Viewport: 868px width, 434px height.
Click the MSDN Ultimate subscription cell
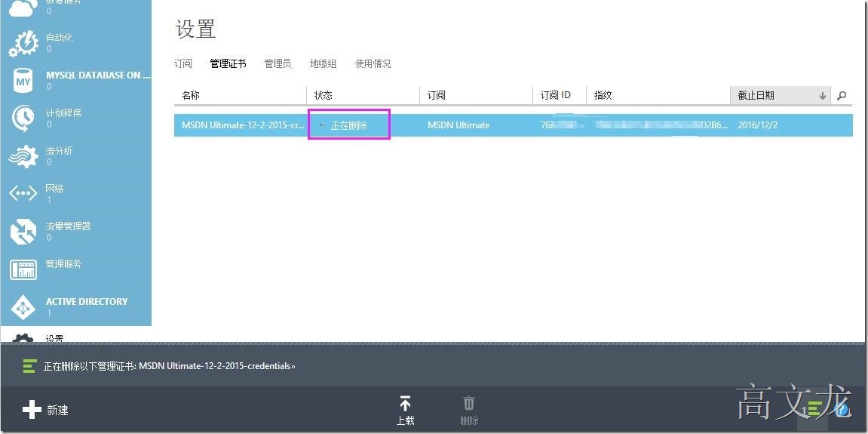459,125
